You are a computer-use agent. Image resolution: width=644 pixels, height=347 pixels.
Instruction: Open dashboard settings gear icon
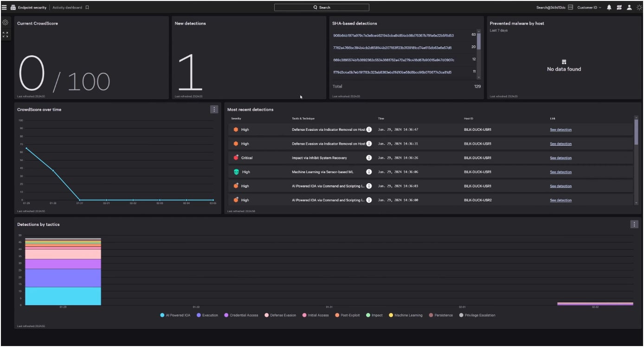(6, 22)
